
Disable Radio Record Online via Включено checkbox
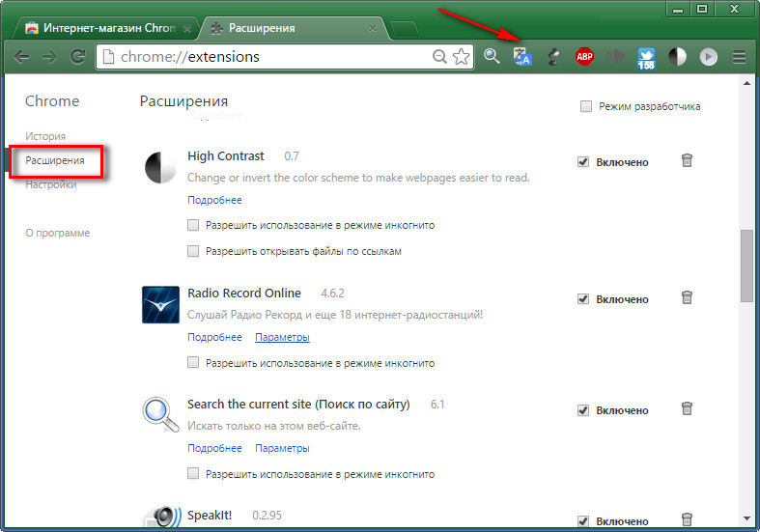583,299
